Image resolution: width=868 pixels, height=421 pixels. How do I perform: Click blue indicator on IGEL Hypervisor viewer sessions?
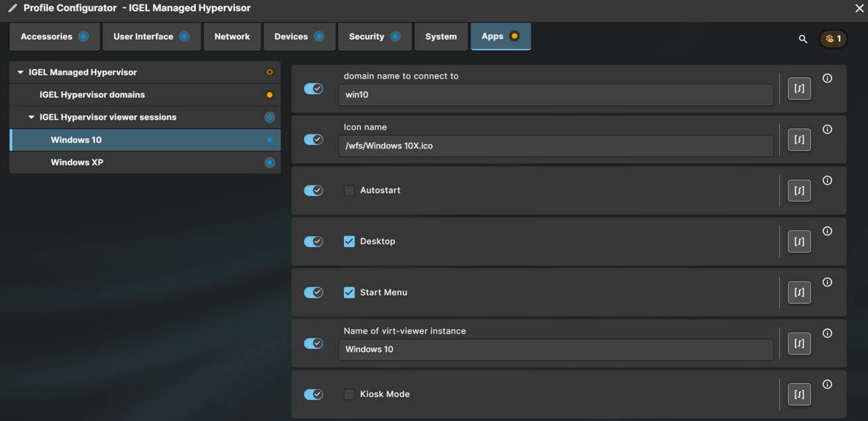[x=270, y=117]
